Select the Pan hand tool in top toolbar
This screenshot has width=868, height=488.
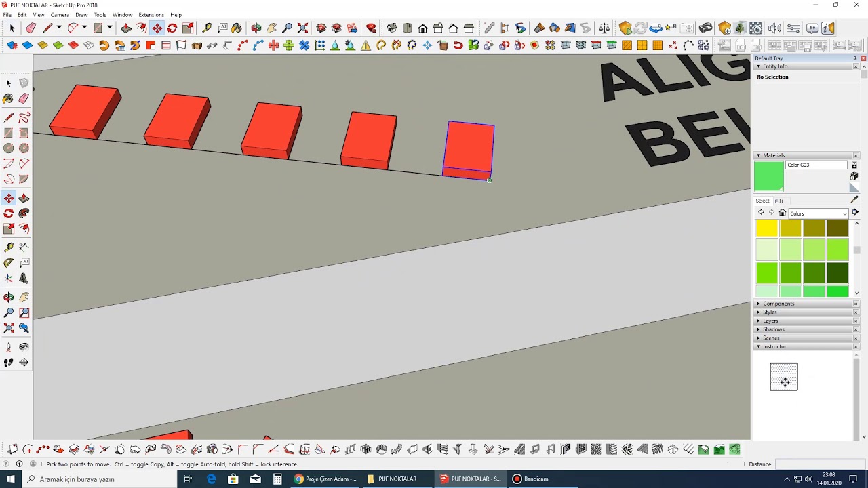point(272,28)
